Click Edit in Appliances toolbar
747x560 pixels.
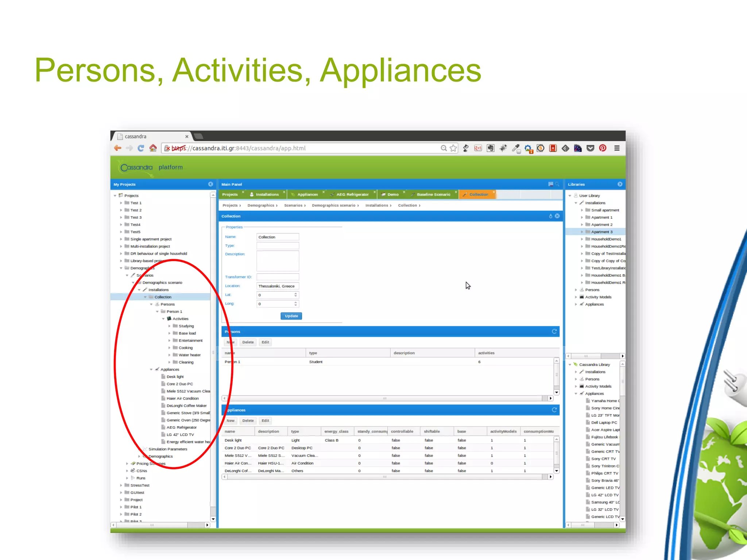coord(265,420)
